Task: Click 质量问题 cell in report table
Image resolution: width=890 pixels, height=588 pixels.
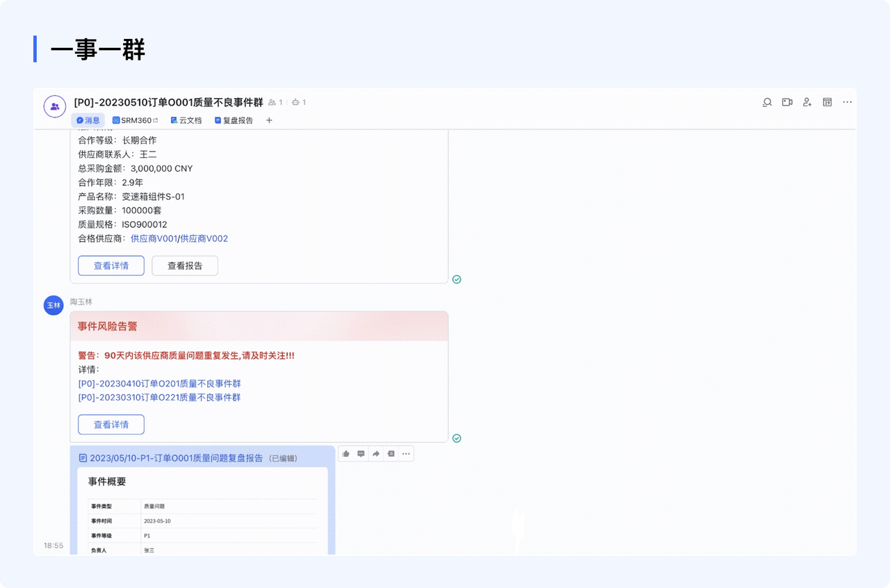Action: click(154, 507)
